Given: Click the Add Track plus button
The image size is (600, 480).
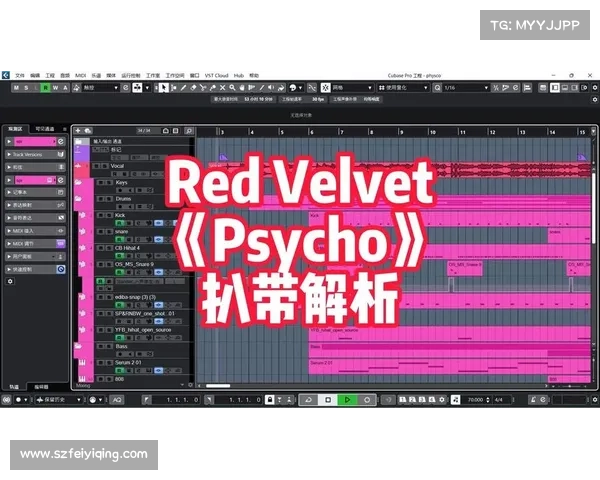Looking at the screenshot, I should [78, 131].
